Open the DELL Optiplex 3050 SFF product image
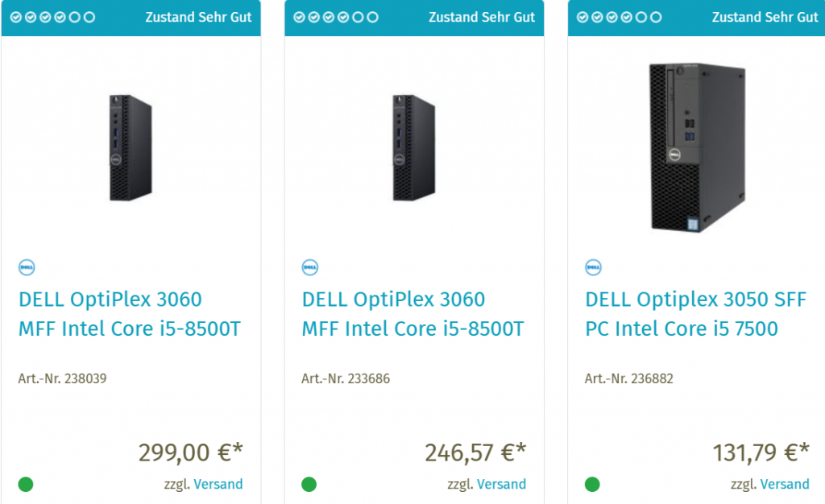The height and width of the screenshot is (504, 825). [x=697, y=148]
